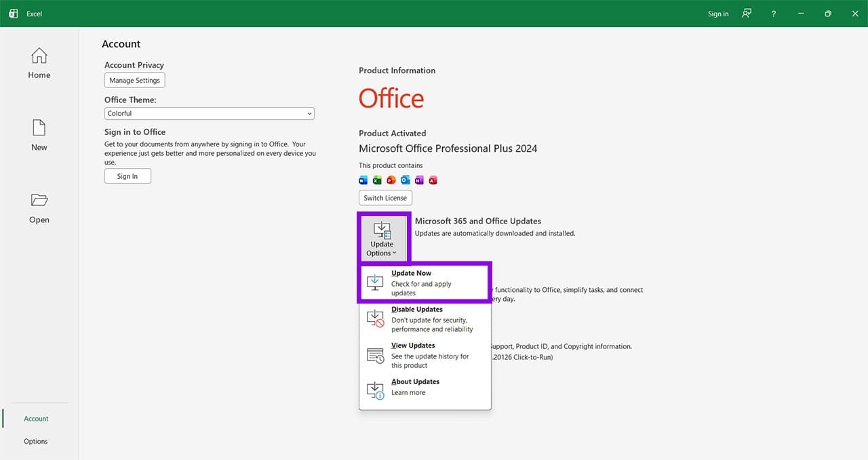
Task: Click the 'Account Privacy' heading
Action: click(134, 65)
